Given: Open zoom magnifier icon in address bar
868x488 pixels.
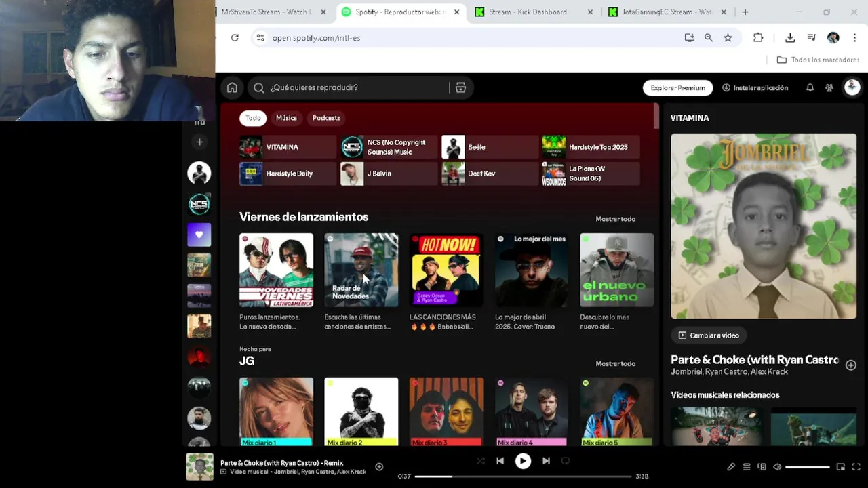Looking at the screenshot, I should [x=709, y=38].
